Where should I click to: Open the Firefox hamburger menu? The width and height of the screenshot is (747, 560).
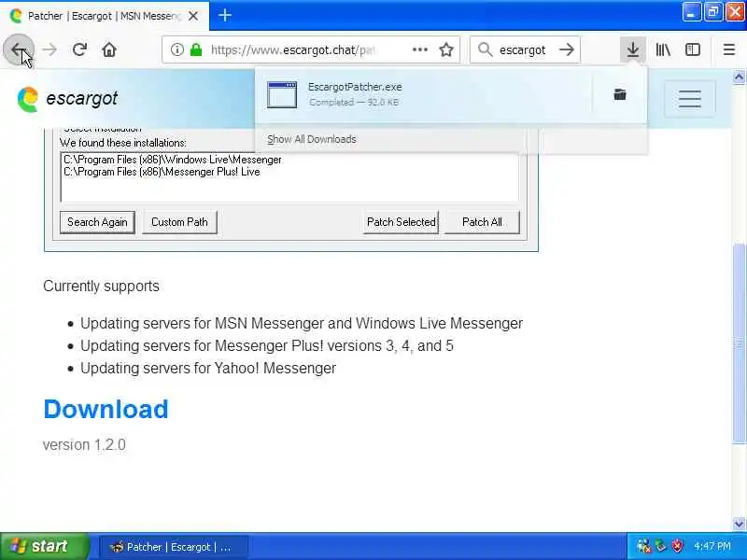(x=729, y=49)
